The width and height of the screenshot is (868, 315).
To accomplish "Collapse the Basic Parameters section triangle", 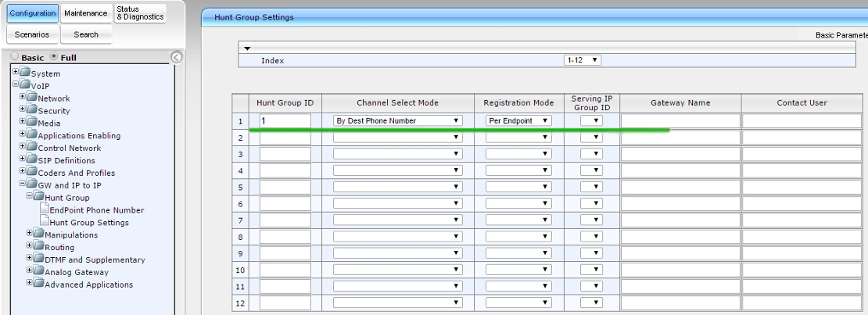I will [247, 48].
